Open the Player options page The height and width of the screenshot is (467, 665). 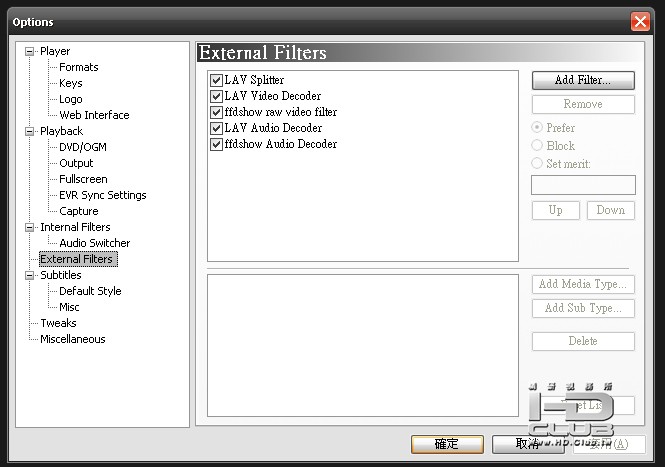tap(55, 51)
